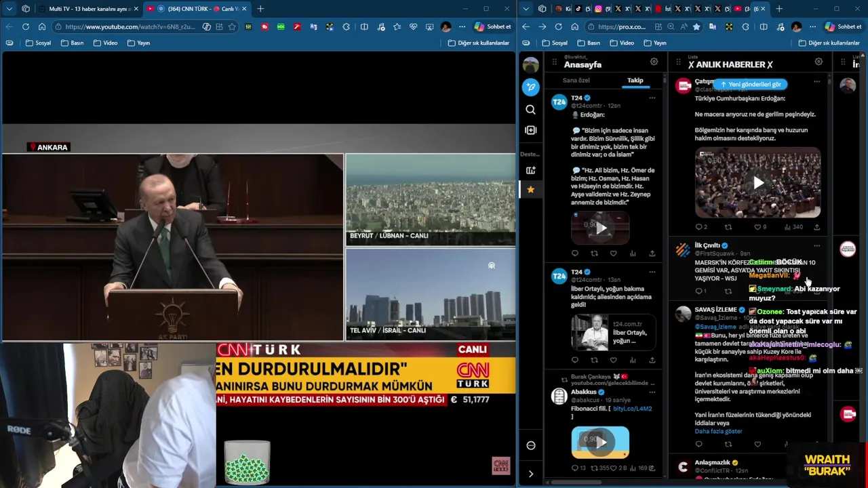Play the T24 Erdoğan video clip

coord(600,228)
